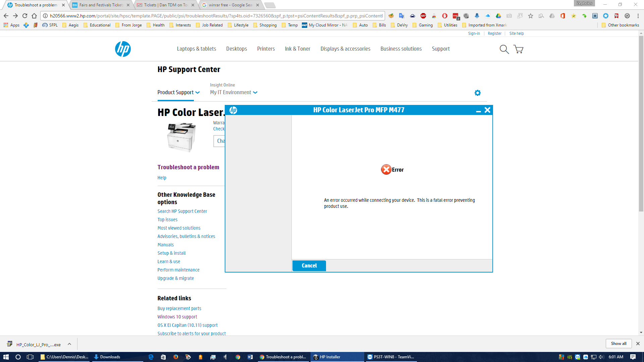Click Show all downloads button

pyautogui.click(x=619, y=344)
